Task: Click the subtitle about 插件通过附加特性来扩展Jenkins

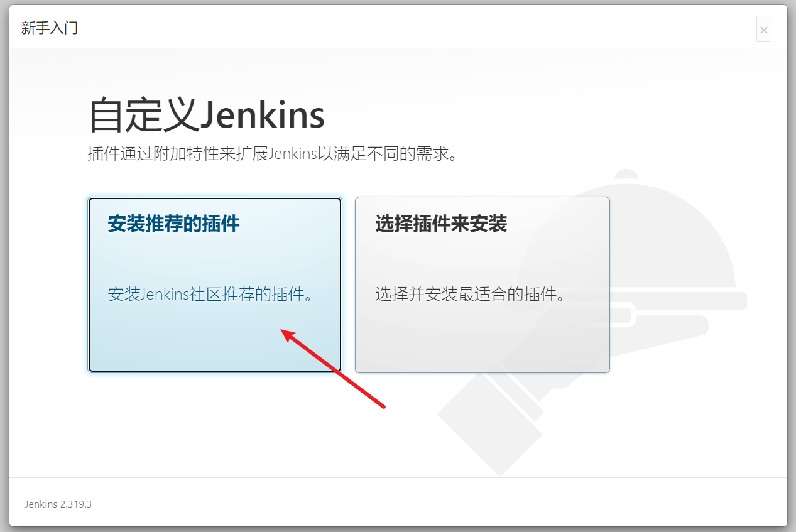Action: click(272, 154)
